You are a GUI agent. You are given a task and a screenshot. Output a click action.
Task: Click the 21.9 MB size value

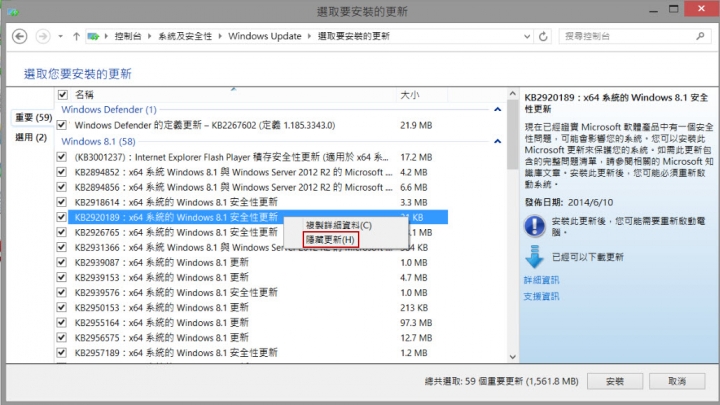(x=416, y=125)
